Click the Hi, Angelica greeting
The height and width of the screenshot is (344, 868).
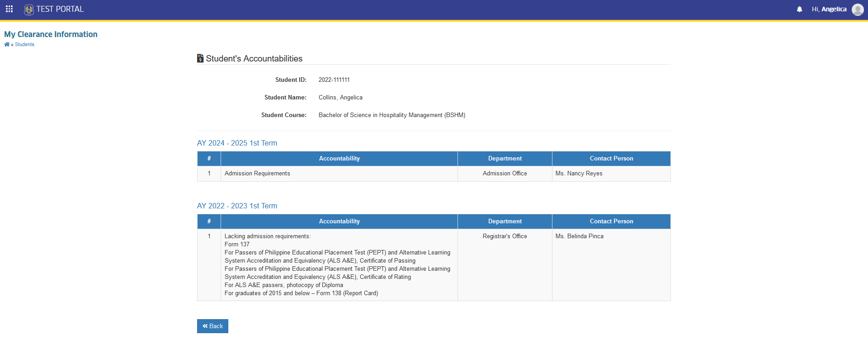point(829,9)
